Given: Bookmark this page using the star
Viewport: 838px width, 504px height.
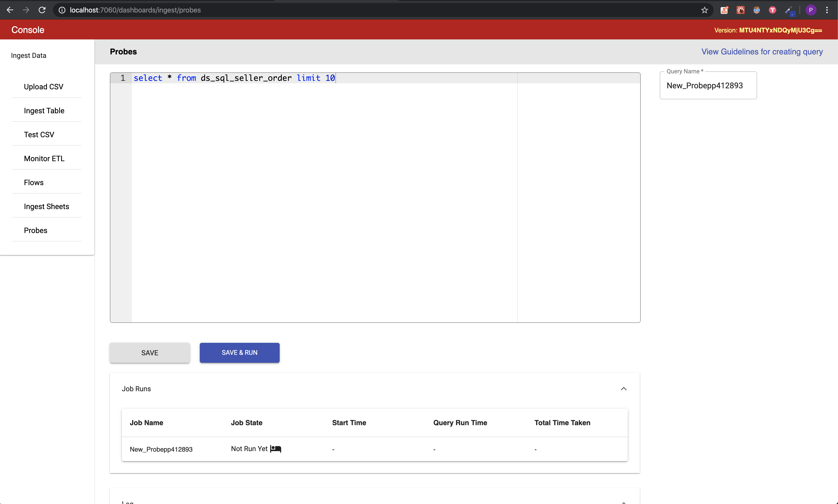Looking at the screenshot, I should point(704,10).
